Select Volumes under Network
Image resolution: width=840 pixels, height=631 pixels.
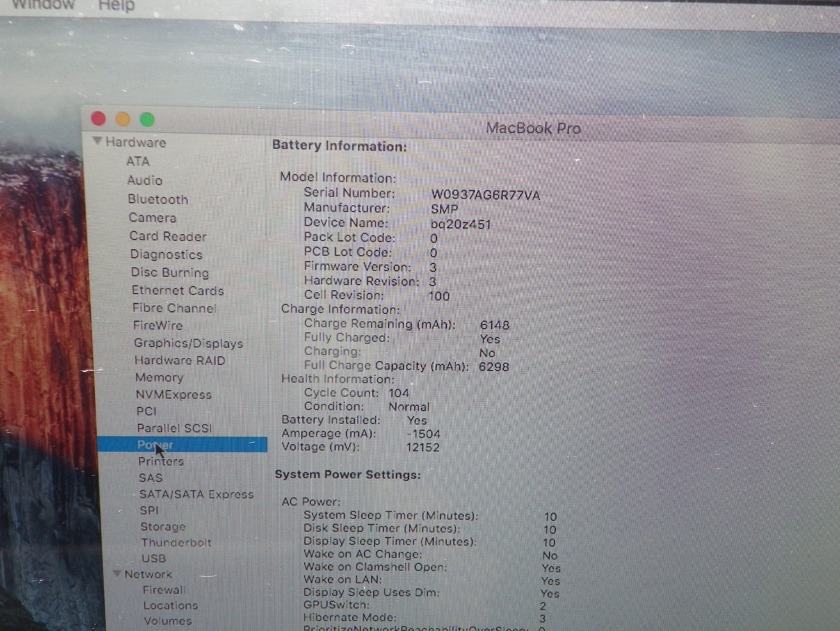pyautogui.click(x=168, y=621)
